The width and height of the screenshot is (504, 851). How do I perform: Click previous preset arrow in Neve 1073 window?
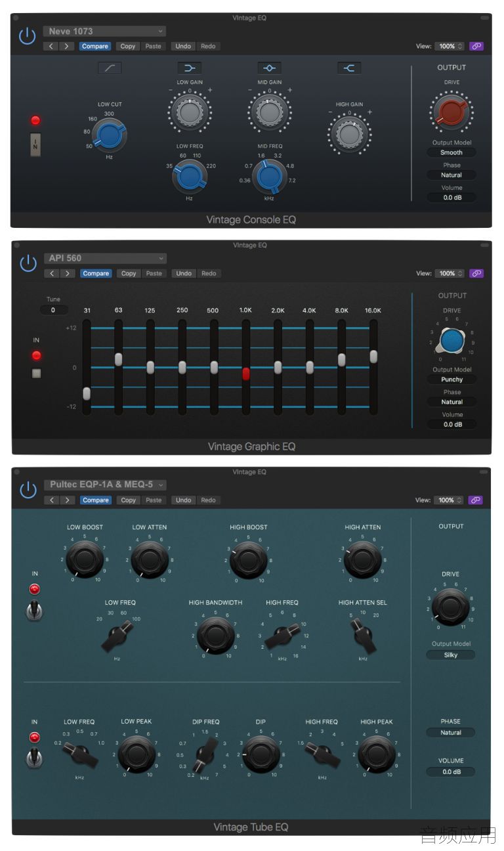pos(51,47)
